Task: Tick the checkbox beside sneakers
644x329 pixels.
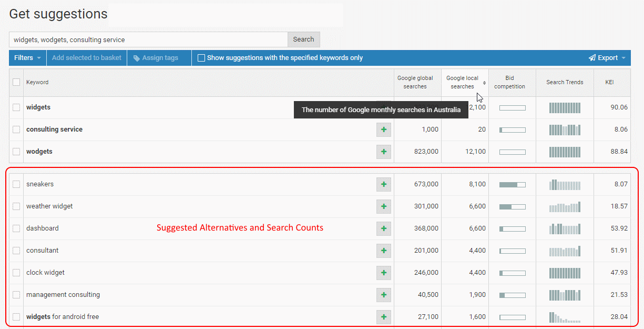Action: pyautogui.click(x=16, y=184)
